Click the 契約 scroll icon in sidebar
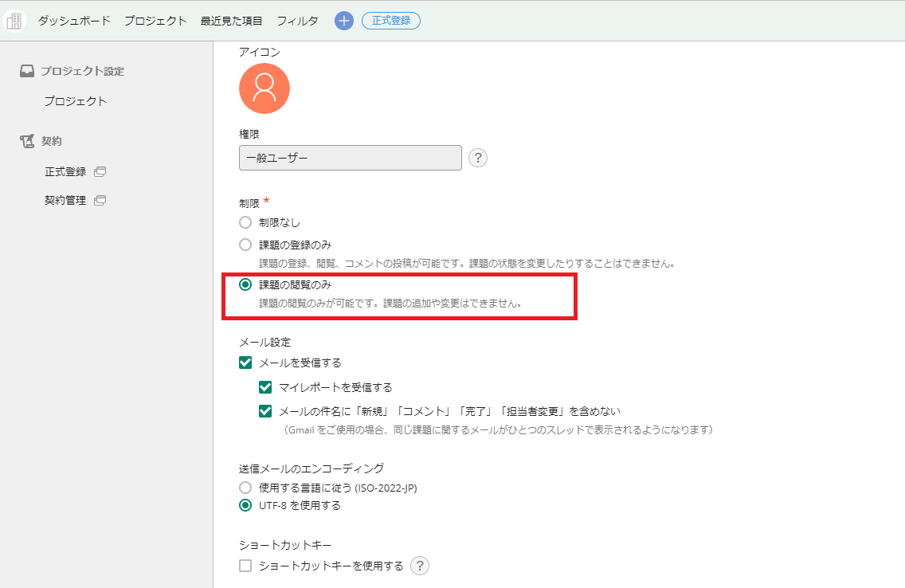The image size is (905, 588). (x=27, y=141)
